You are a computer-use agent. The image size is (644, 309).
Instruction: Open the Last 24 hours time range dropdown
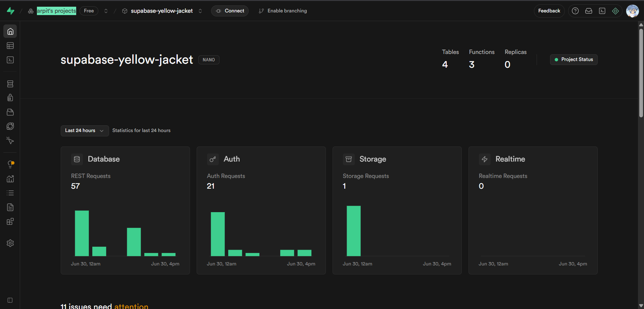(x=85, y=131)
